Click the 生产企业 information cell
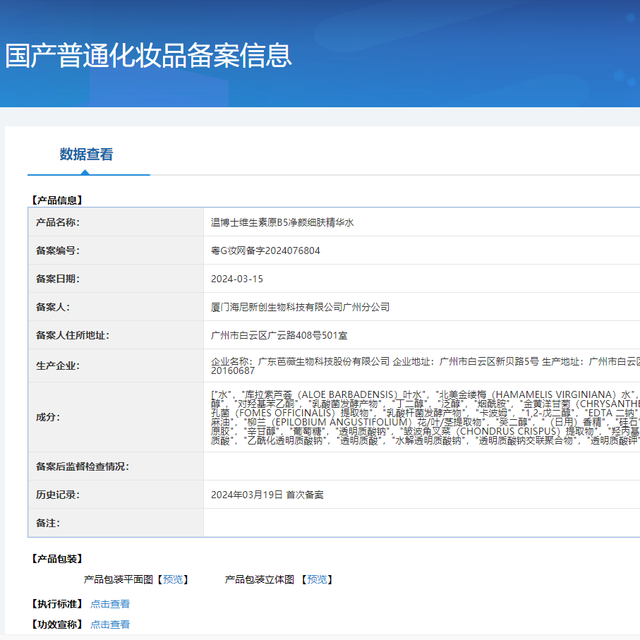640x640 pixels. tap(422, 366)
